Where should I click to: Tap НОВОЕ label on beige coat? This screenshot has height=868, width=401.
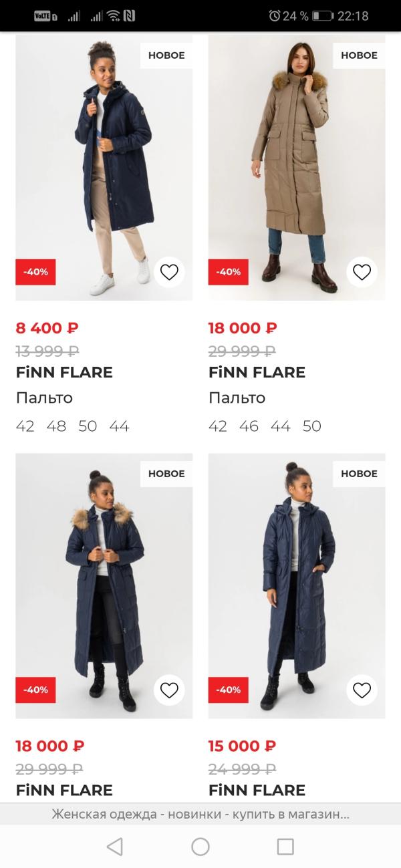(359, 55)
